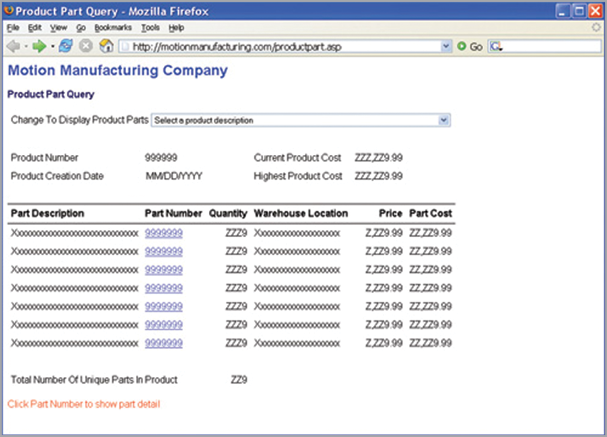Click the 'Part Number' column header
This screenshot has width=607, height=437.
[173, 213]
